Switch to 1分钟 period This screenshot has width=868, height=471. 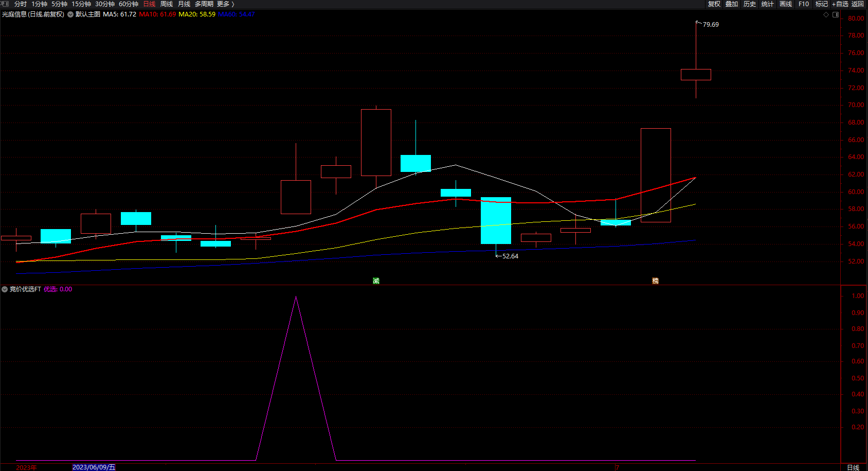(x=39, y=4)
